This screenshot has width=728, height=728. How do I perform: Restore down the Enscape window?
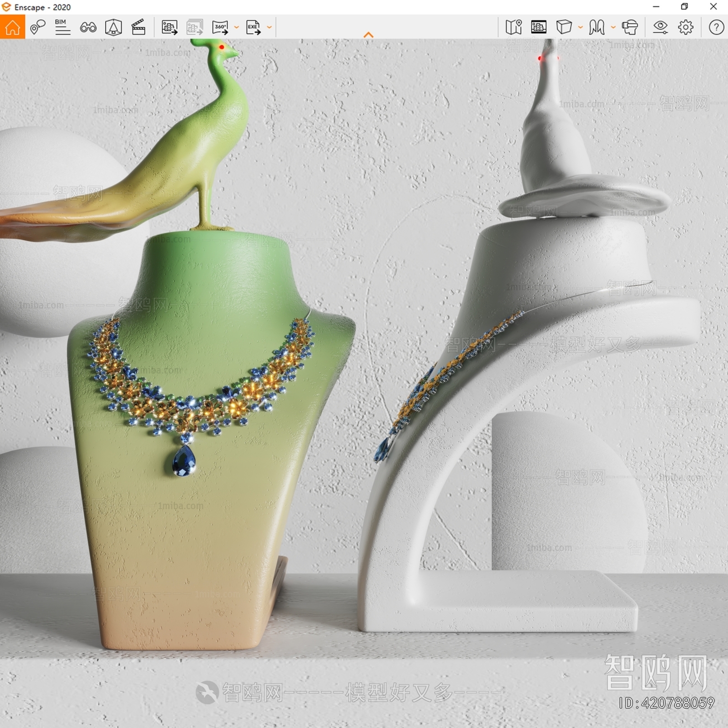684,7
